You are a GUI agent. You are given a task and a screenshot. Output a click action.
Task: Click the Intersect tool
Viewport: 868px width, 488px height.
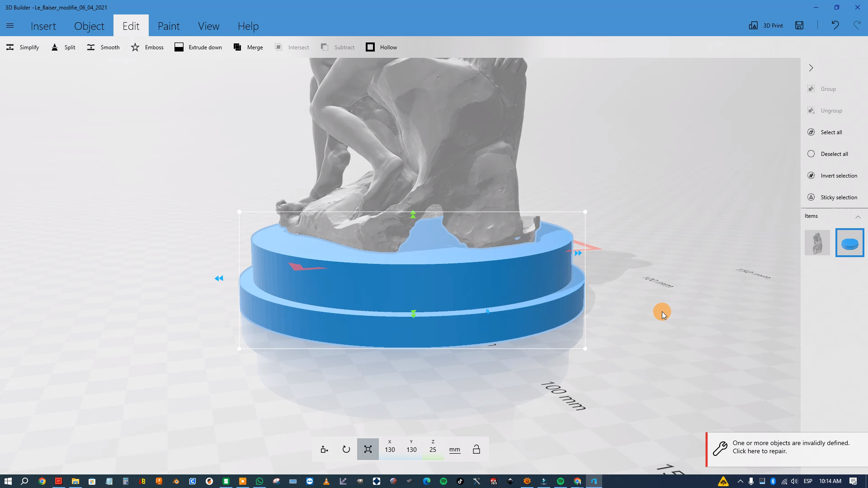pyautogui.click(x=292, y=47)
